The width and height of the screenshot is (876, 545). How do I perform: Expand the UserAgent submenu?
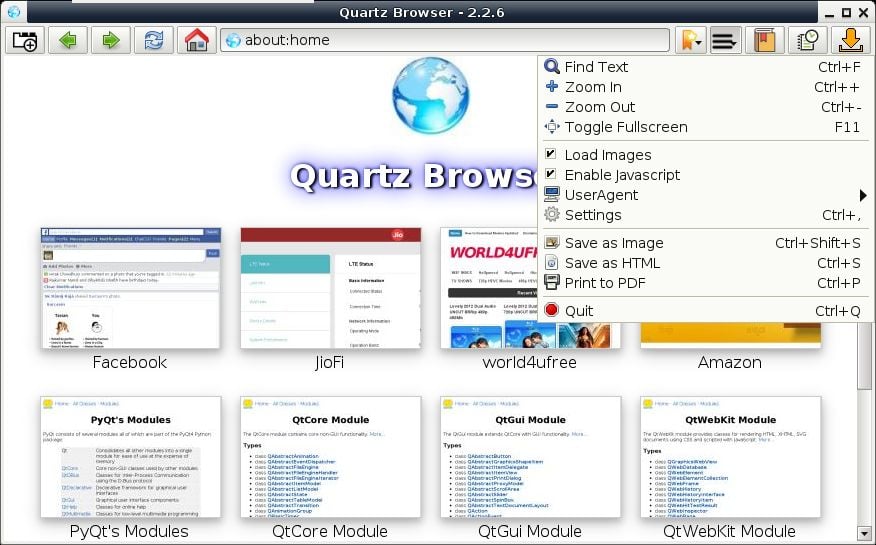(706, 195)
